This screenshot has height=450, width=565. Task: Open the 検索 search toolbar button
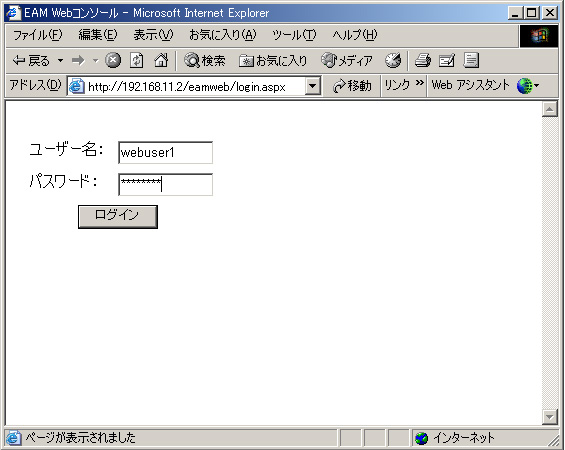coord(205,61)
